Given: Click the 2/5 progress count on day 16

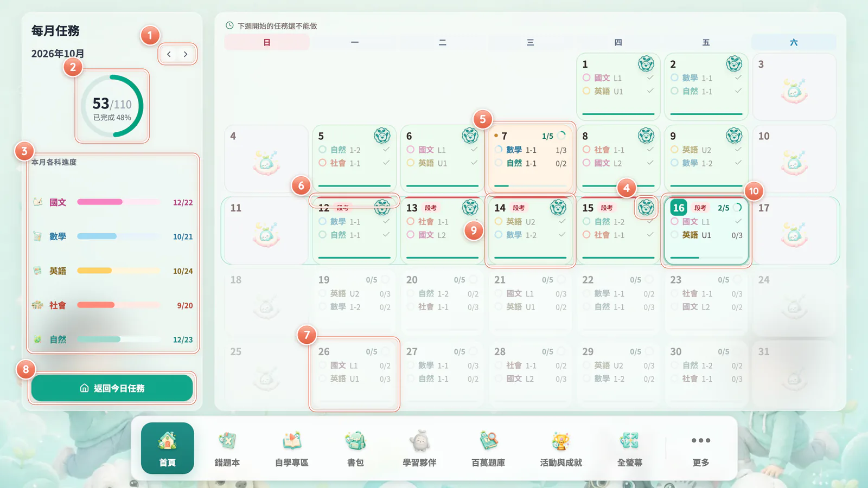Looking at the screenshot, I should coord(723,208).
